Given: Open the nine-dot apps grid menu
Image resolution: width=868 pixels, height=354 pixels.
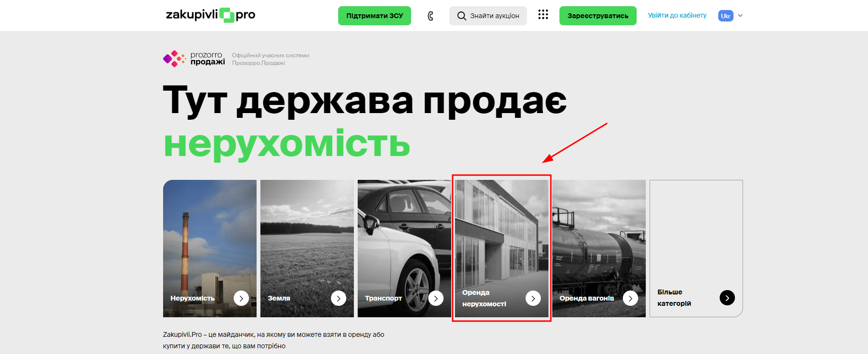Looking at the screenshot, I should click(543, 15).
